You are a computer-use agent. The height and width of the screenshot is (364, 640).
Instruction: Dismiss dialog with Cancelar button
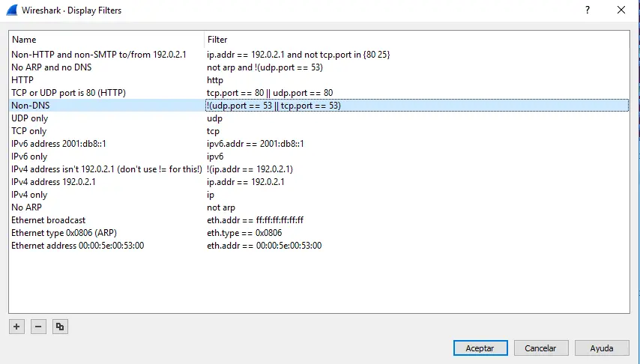541,348
